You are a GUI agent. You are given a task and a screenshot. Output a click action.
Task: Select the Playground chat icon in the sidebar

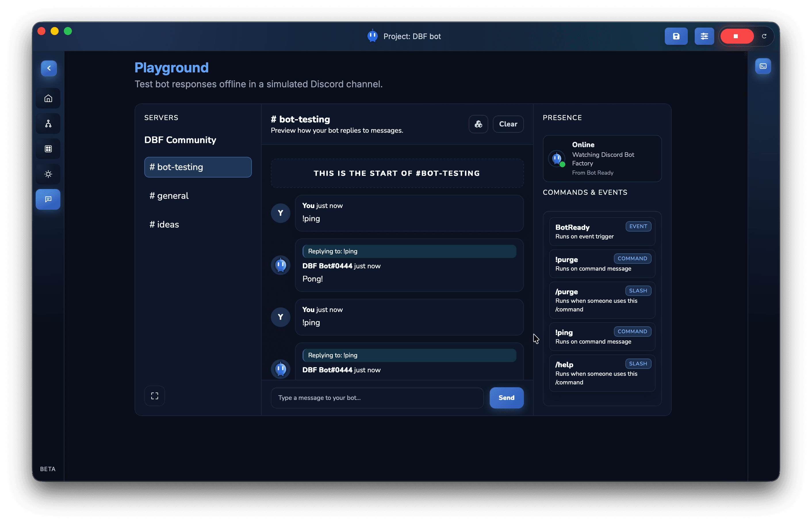point(48,199)
